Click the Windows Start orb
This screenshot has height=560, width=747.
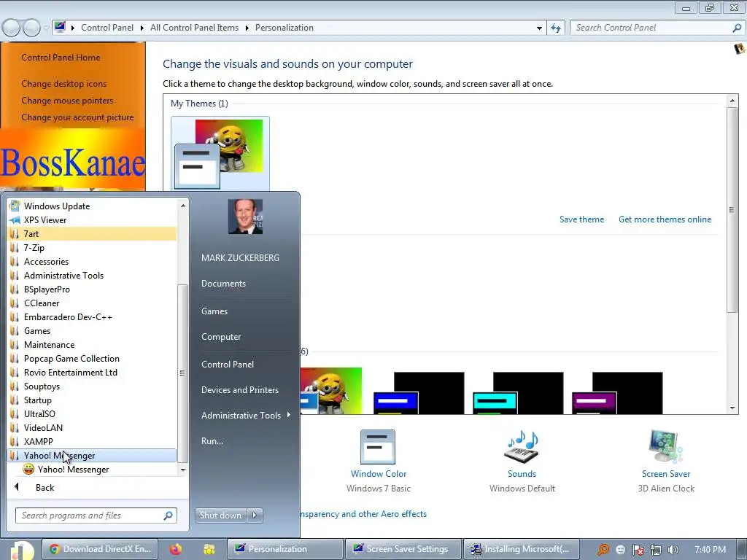[21, 551]
